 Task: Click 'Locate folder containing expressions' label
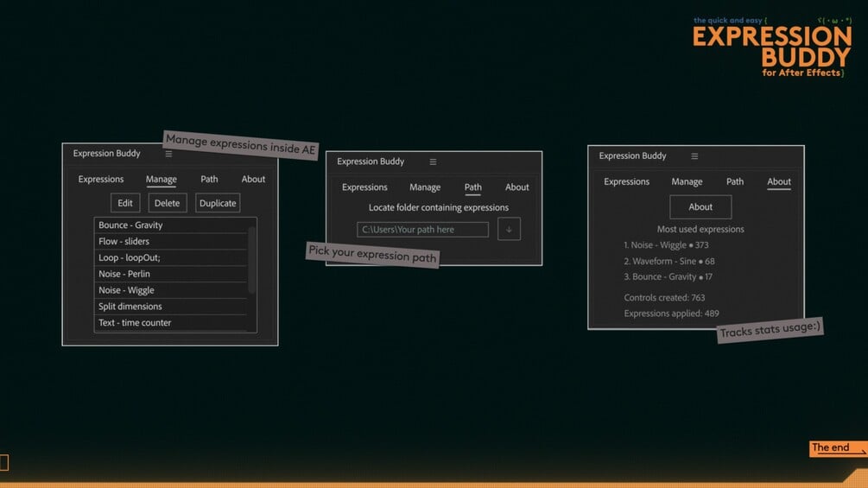coord(439,207)
